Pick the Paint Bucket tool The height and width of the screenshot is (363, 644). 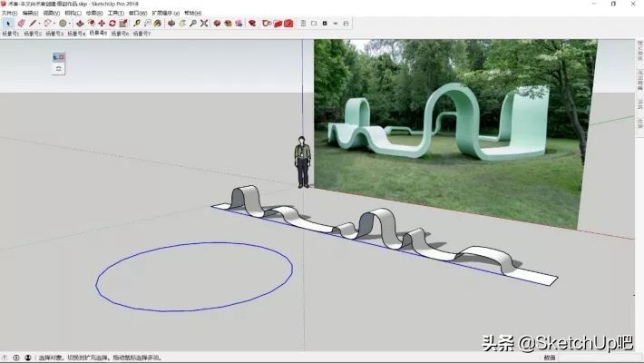click(159, 24)
